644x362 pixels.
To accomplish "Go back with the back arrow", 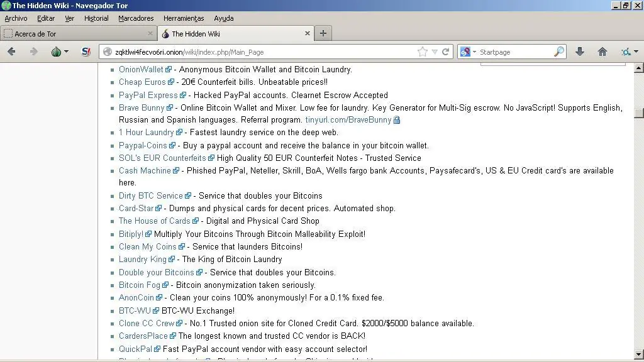I will coord(11,52).
